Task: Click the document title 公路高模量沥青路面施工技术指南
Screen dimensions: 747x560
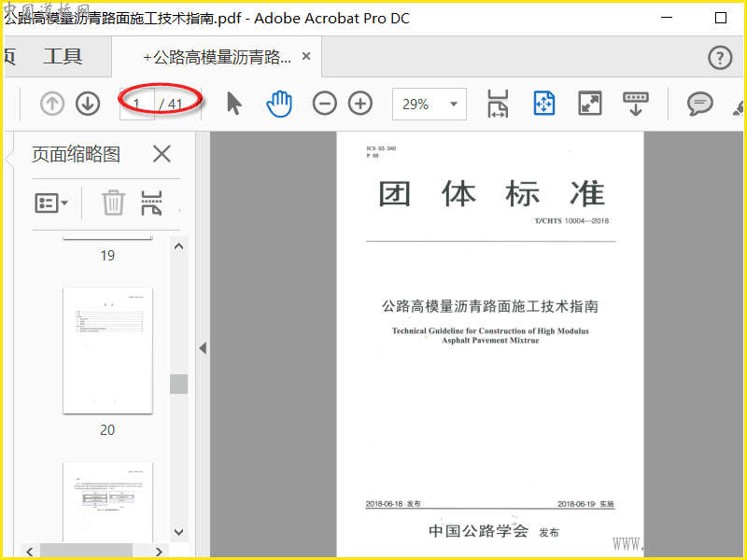Action: pyautogui.click(x=490, y=306)
